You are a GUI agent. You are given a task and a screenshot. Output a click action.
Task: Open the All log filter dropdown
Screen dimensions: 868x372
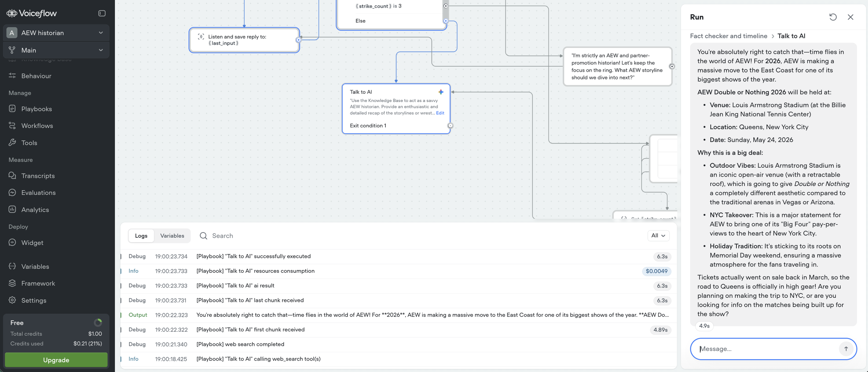click(x=658, y=236)
